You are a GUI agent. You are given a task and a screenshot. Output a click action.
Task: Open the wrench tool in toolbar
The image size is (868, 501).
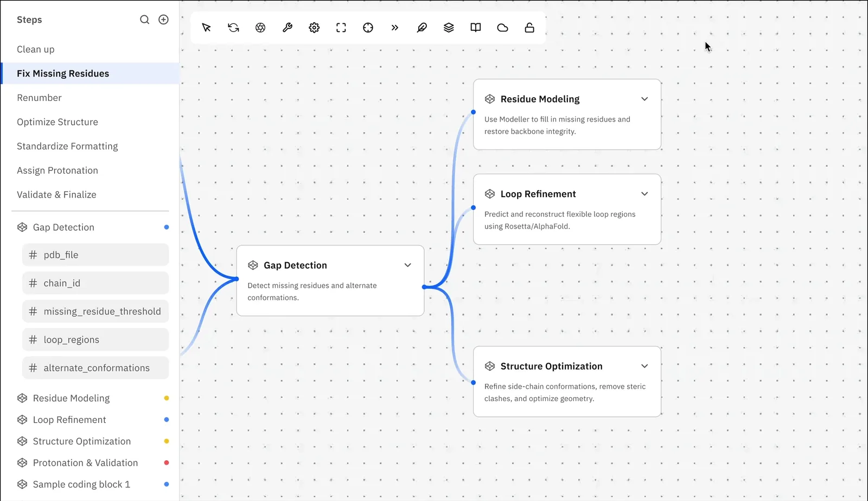tap(288, 28)
